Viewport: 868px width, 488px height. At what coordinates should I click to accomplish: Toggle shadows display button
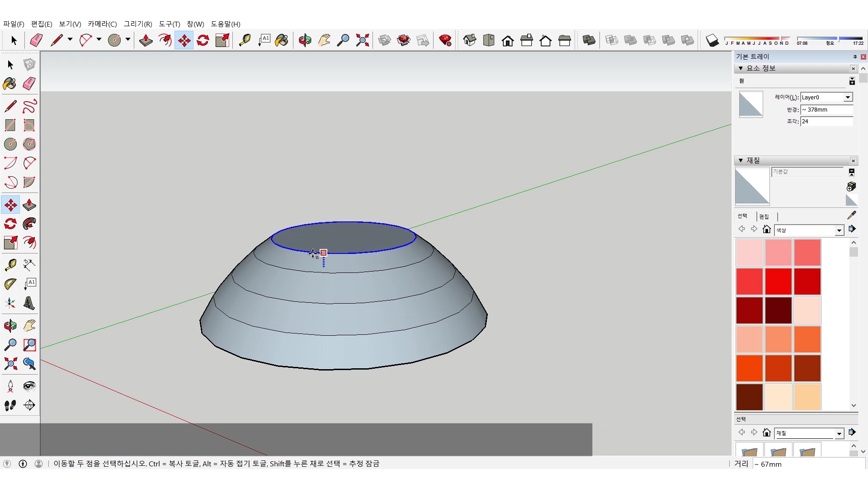pyautogui.click(x=712, y=41)
